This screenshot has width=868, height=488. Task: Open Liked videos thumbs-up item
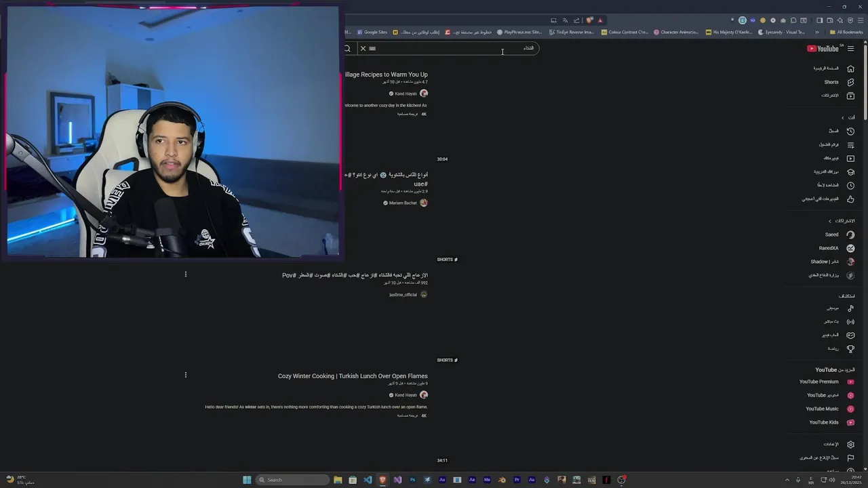click(x=828, y=199)
